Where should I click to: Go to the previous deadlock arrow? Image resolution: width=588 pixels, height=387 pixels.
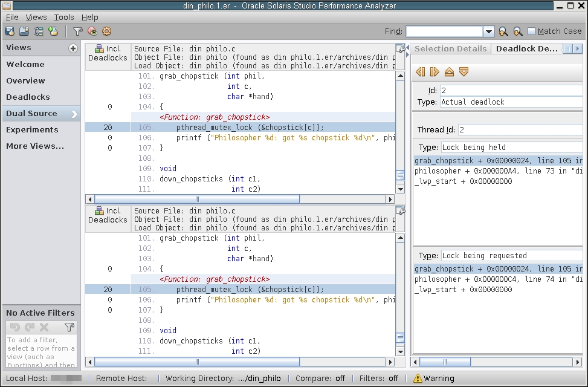pyautogui.click(x=421, y=72)
